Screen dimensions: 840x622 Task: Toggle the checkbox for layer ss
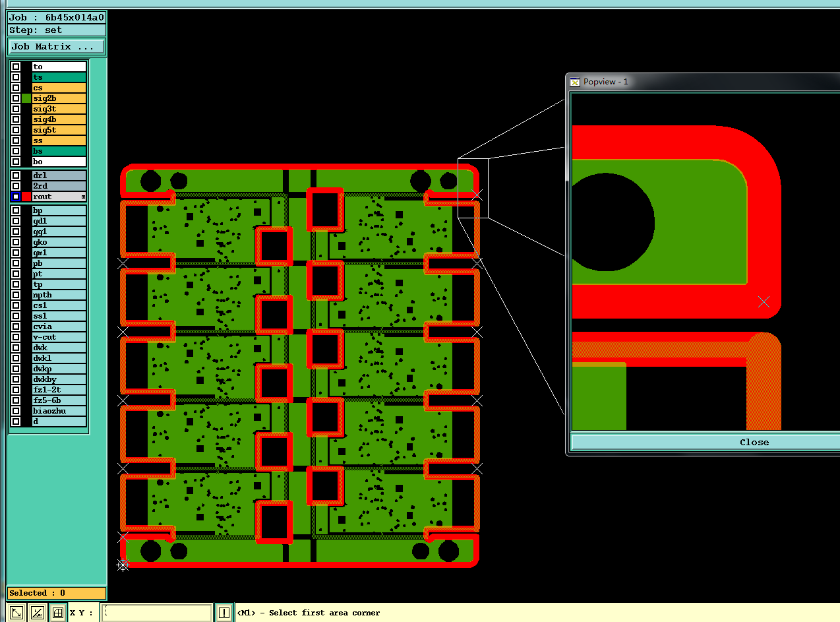[16, 140]
